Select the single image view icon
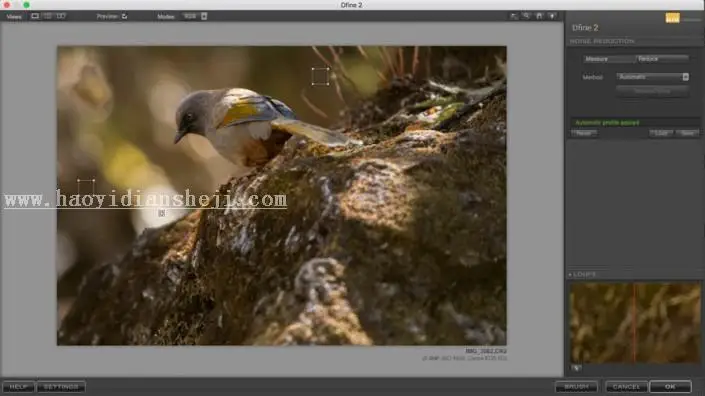The height and width of the screenshot is (396, 705). (35, 16)
